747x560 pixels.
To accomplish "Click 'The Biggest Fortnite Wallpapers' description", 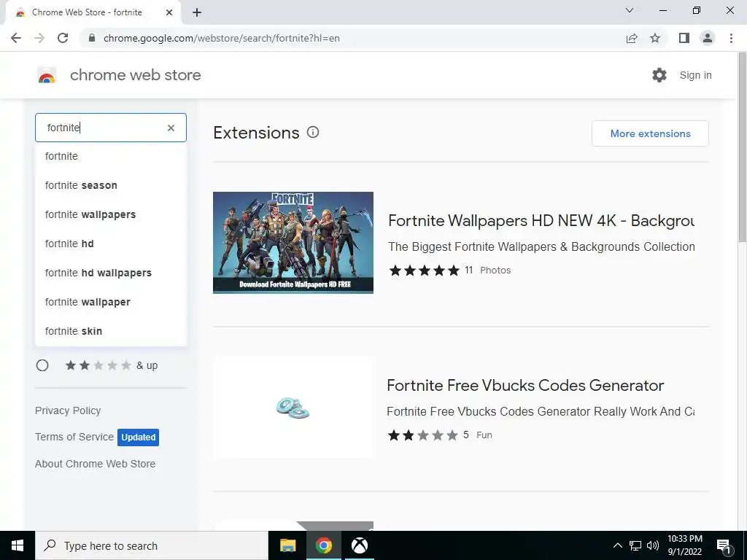I will (x=541, y=246).
